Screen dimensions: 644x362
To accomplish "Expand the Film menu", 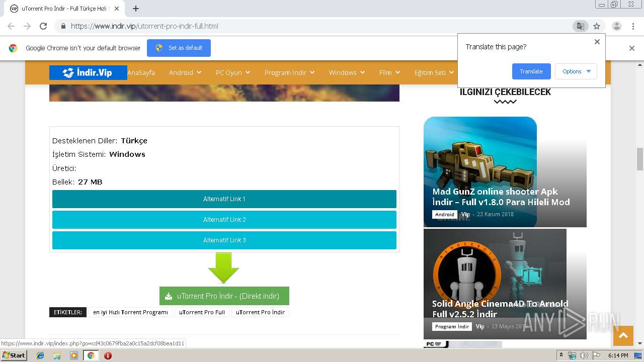I will (x=389, y=72).
